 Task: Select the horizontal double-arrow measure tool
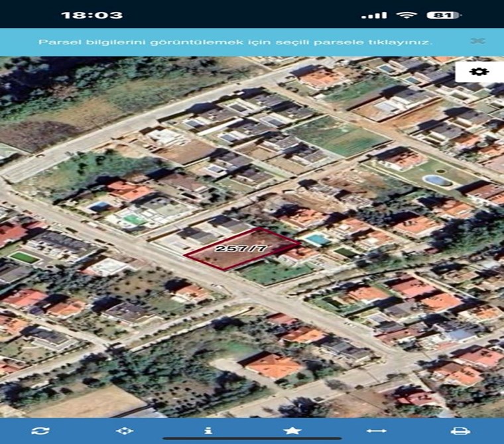click(377, 431)
